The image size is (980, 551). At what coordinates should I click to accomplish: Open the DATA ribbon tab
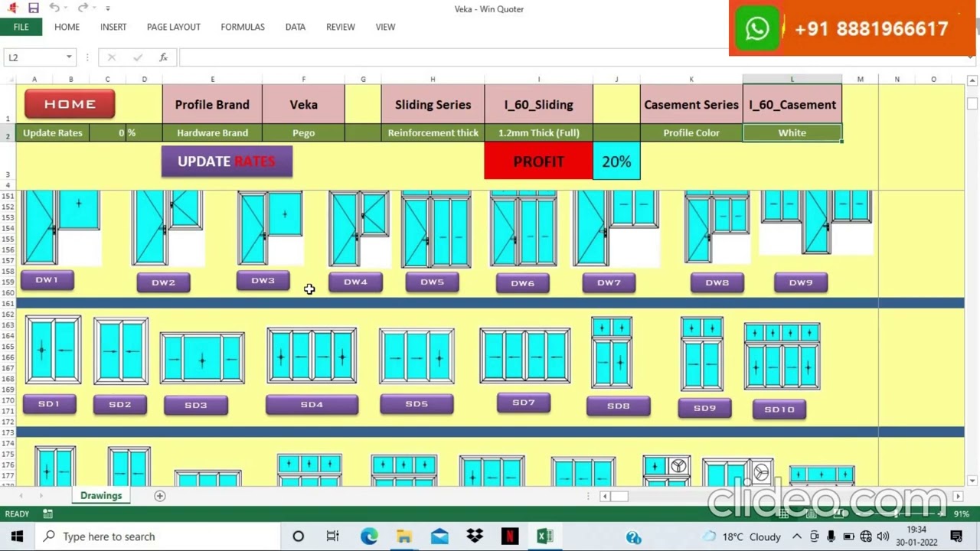pos(296,27)
